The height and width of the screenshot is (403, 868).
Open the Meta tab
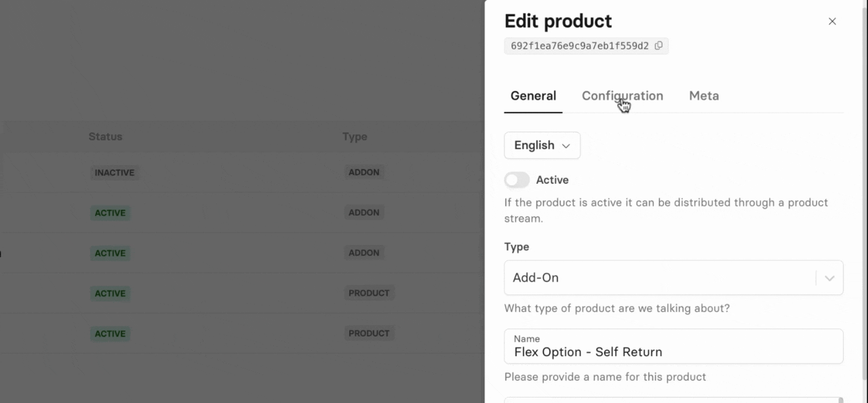pos(703,96)
